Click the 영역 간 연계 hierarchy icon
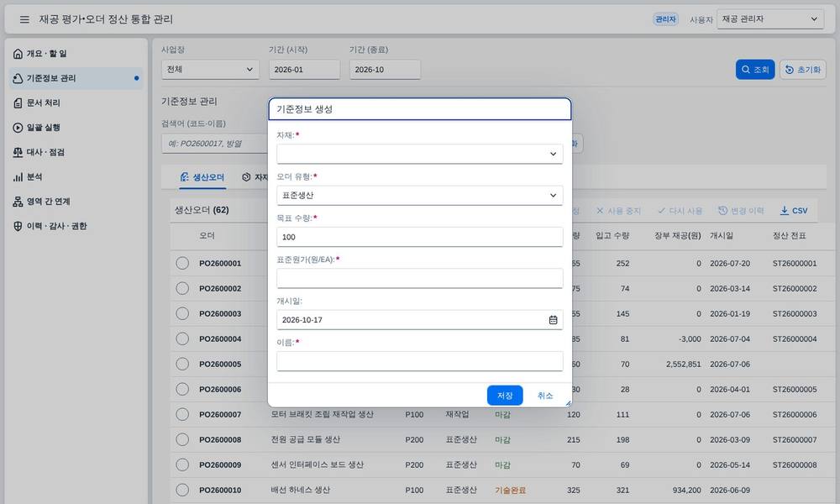840x504 pixels. [18, 202]
